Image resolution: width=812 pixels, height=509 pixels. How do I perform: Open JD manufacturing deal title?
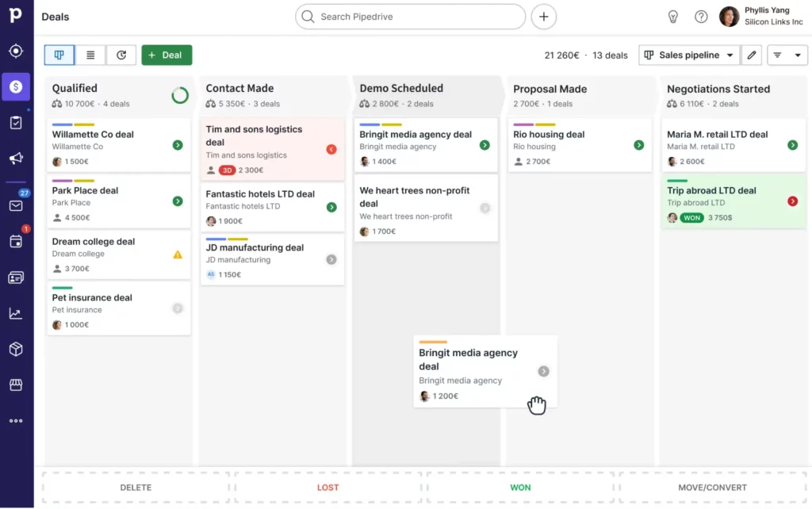[255, 247]
